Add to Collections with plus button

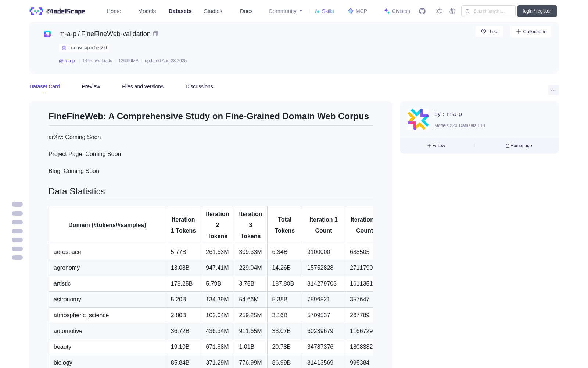pos(531,32)
